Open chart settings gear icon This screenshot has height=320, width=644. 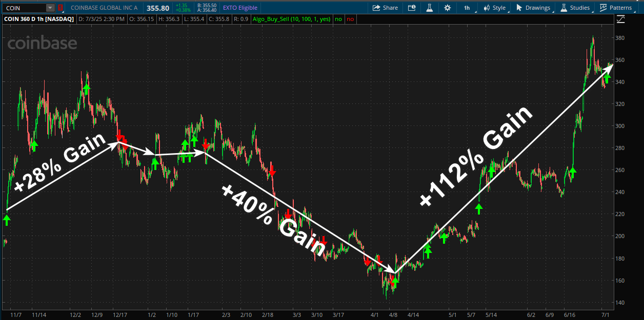click(448, 8)
